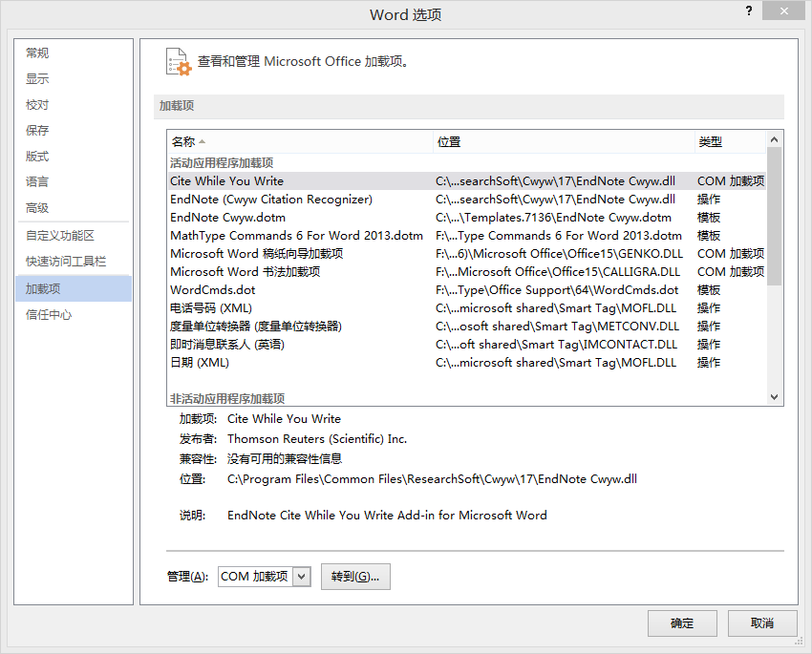Select the WordCmds.dot row

tap(466, 289)
